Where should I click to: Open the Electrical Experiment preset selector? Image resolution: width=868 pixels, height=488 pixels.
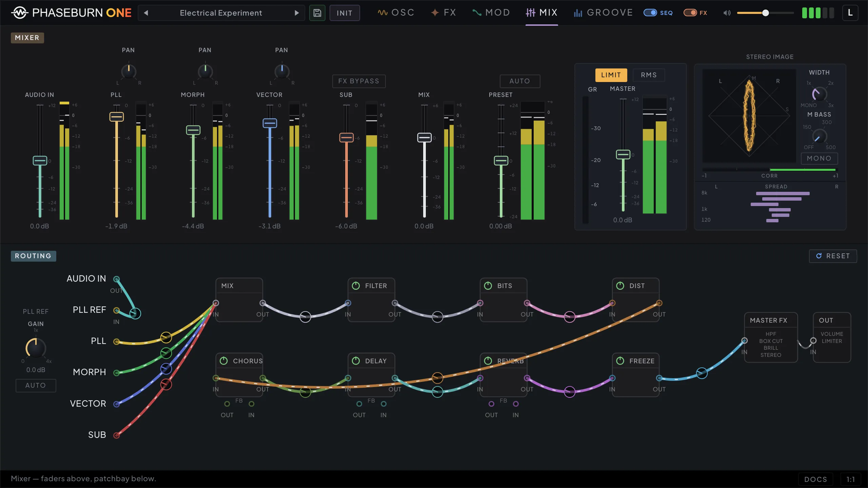(221, 13)
